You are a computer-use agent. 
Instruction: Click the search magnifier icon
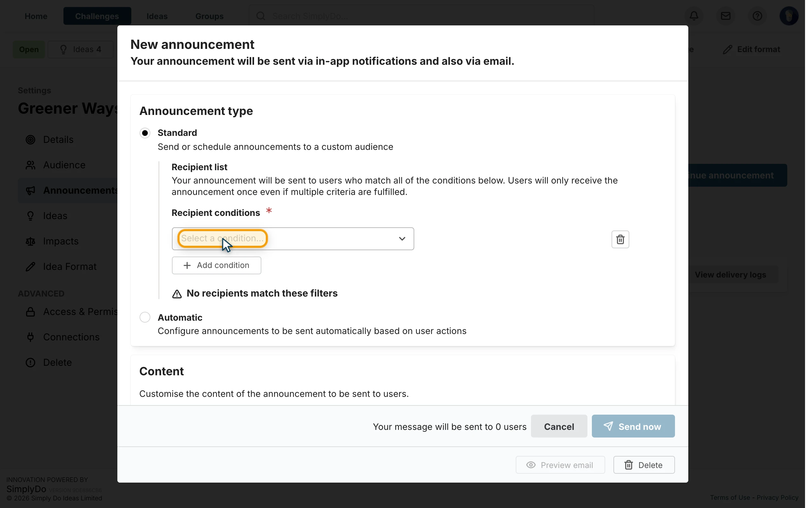(261, 16)
